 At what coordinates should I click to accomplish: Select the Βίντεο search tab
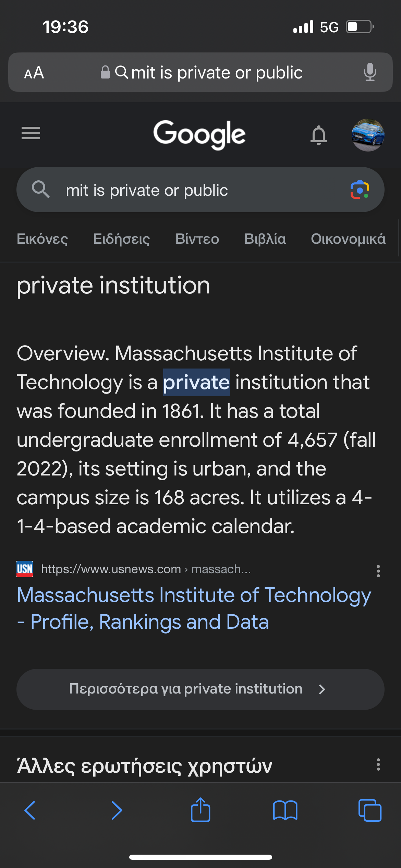[x=197, y=239]
